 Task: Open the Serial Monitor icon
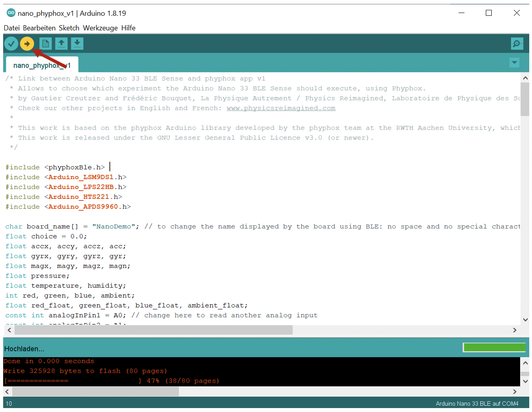pyautogui.click(x=517, y=43)
